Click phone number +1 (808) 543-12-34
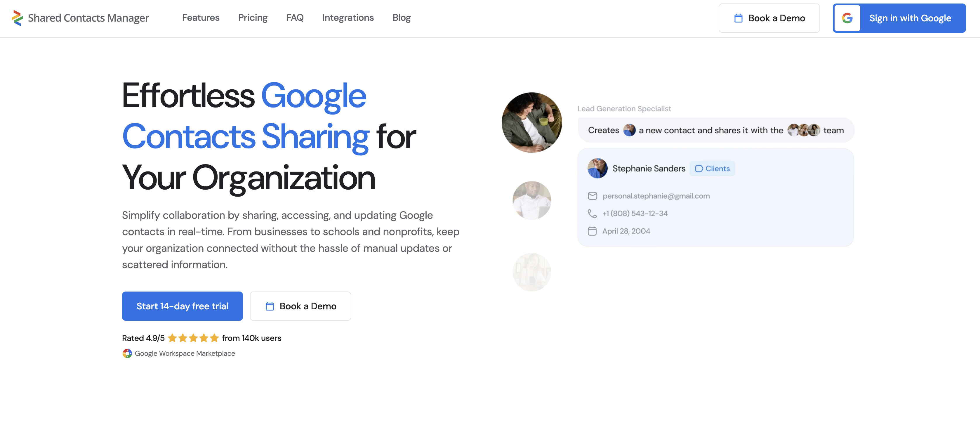Image resolution: width=980 pixels, height=430 pixels. click(x=635, y=214)
